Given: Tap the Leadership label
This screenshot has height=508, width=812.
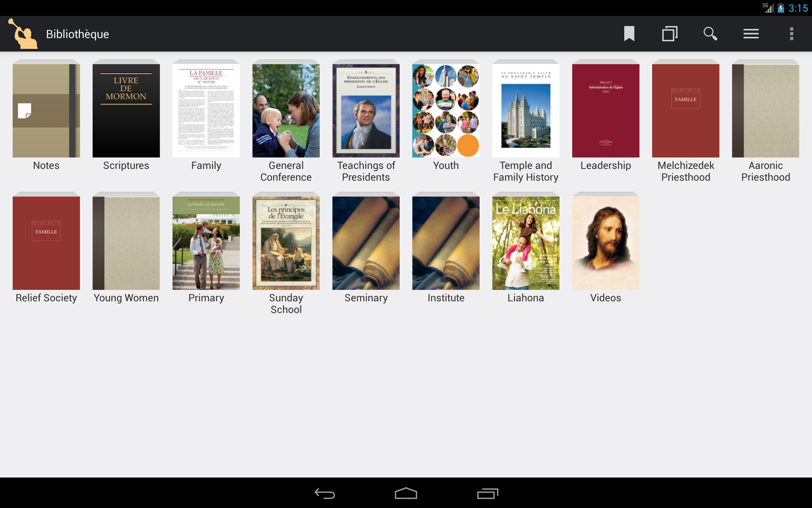Looking at the screenshot, I should click(x=606, y=166).
